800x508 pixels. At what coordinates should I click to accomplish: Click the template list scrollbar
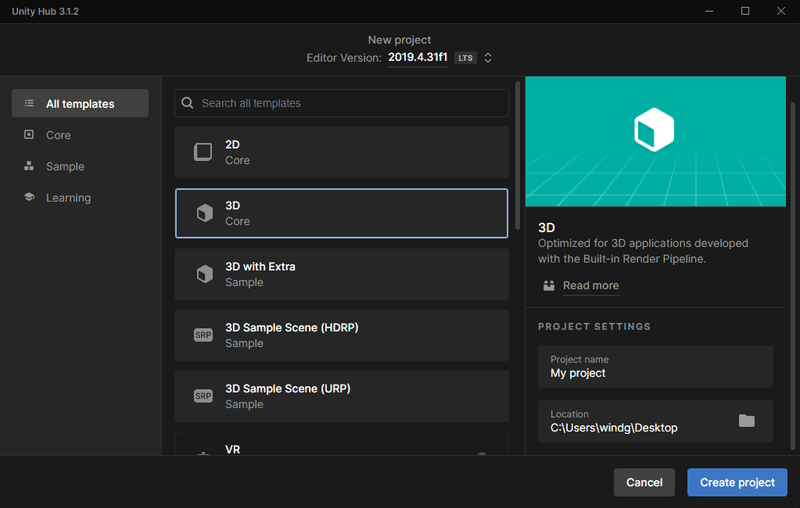517,156
